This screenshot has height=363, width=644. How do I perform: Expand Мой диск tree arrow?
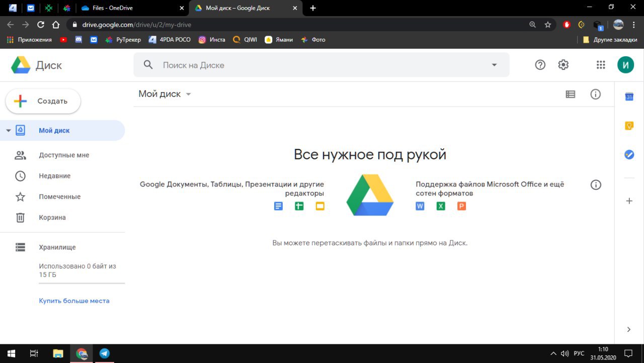click(8, 130)
